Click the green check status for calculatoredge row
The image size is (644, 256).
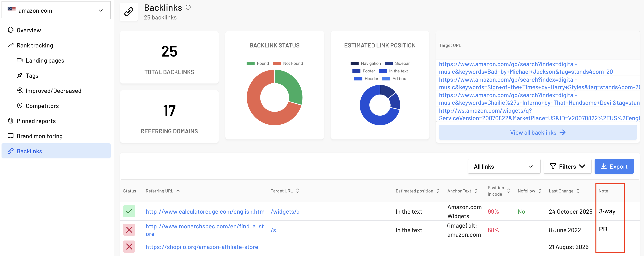click(129, 211)
